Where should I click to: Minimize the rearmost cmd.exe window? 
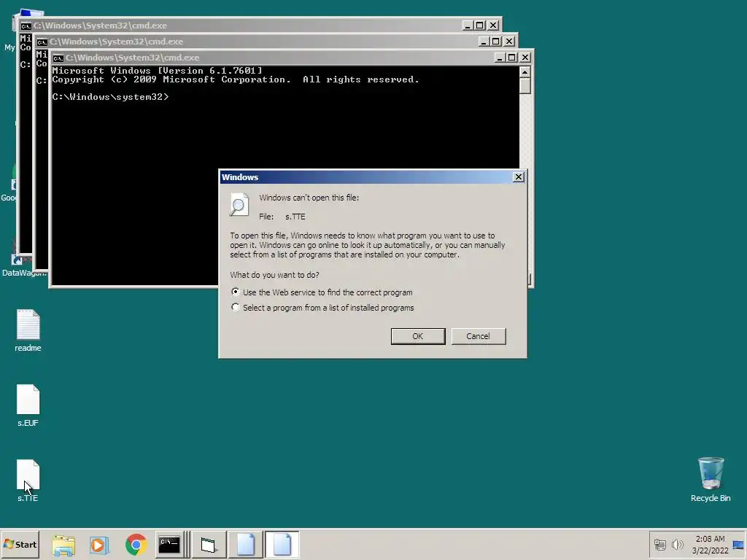pos(468,26)
